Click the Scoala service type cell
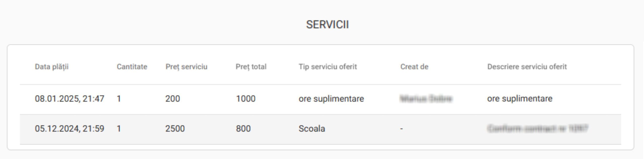644x159 pixels. coord(312,129)
